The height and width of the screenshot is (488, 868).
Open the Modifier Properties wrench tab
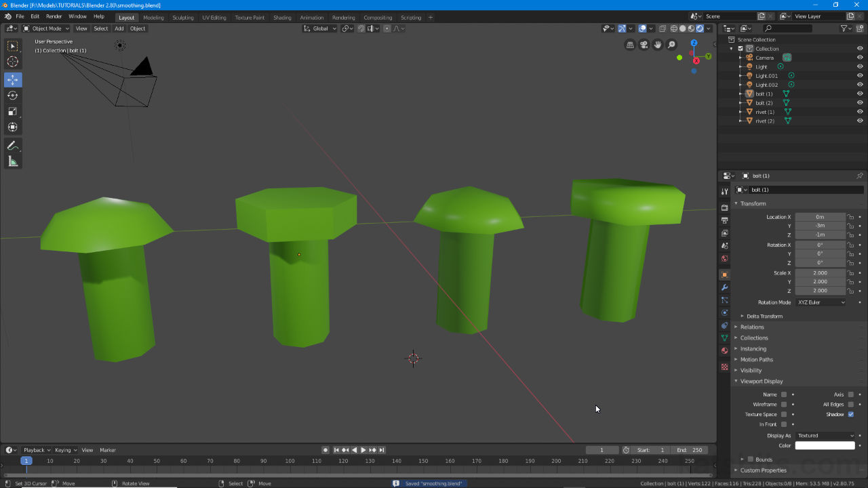[724, 289]
